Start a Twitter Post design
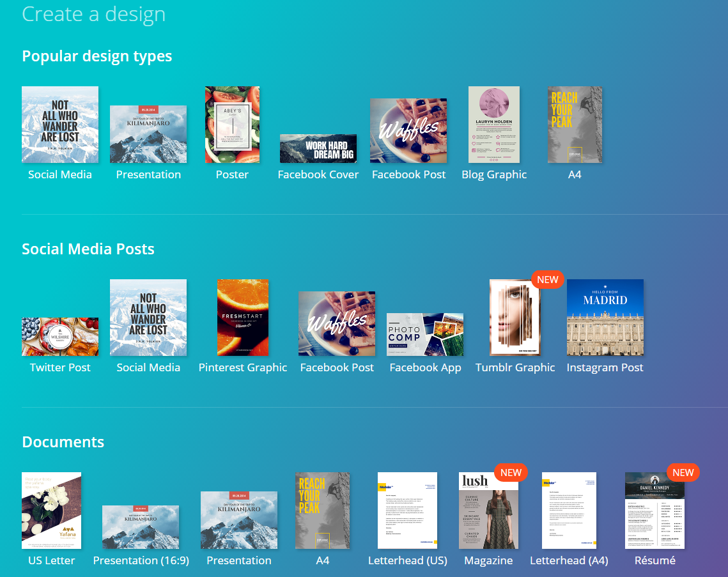 coord(60,337)
